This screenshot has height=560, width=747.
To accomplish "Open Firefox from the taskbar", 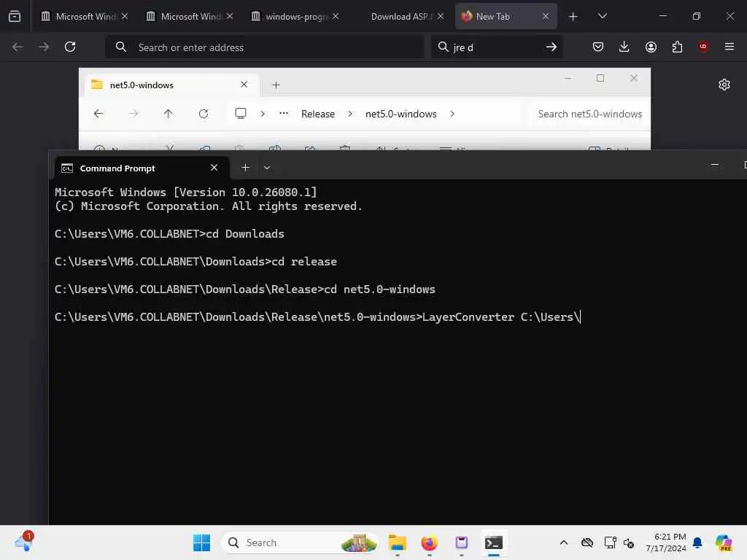I will tap(429, 542).
